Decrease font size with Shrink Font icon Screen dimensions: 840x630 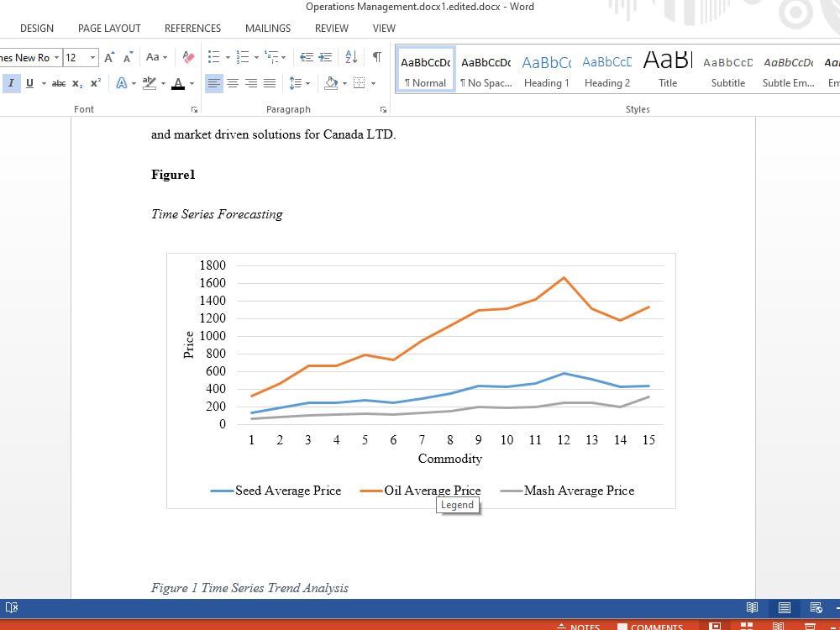128,57
